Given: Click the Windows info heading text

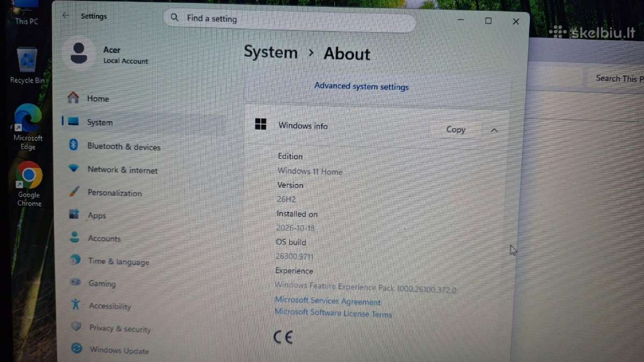Looking at the screenshot, I should pos(303,126).
